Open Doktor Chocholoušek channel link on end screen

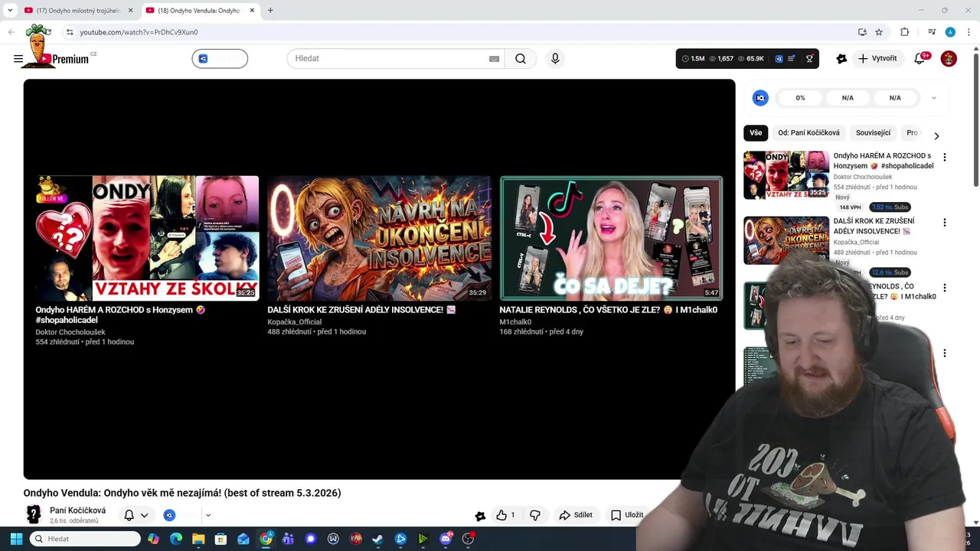(x=70, y=332)
